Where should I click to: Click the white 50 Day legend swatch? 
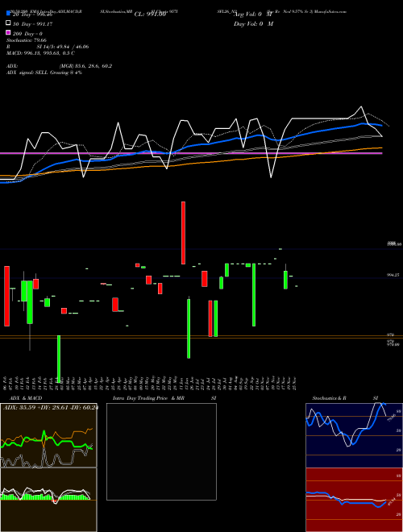point(8,23)
